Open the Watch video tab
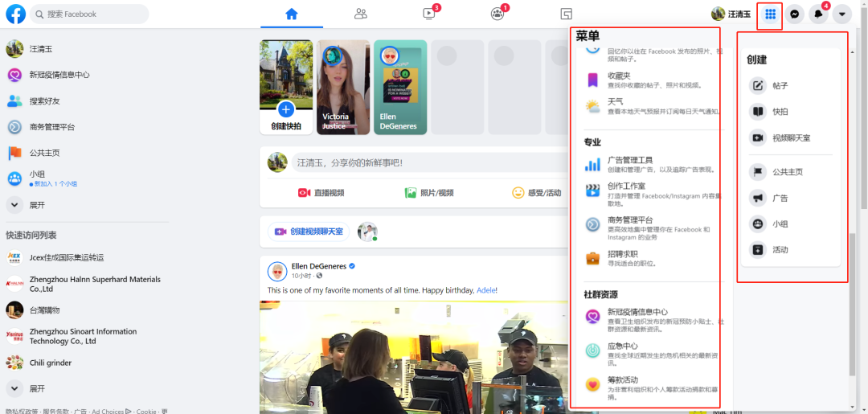Image resolution: width=868 pixels, height=414 pixels. [429, 14]
